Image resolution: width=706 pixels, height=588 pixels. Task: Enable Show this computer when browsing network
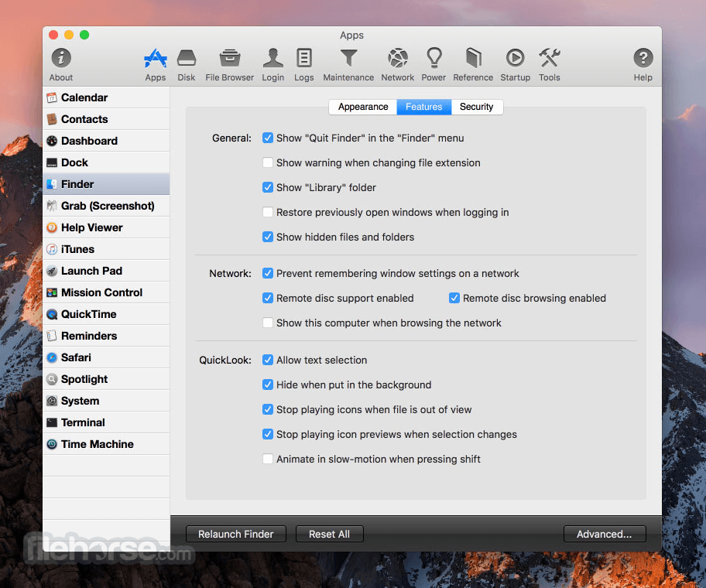267,323
